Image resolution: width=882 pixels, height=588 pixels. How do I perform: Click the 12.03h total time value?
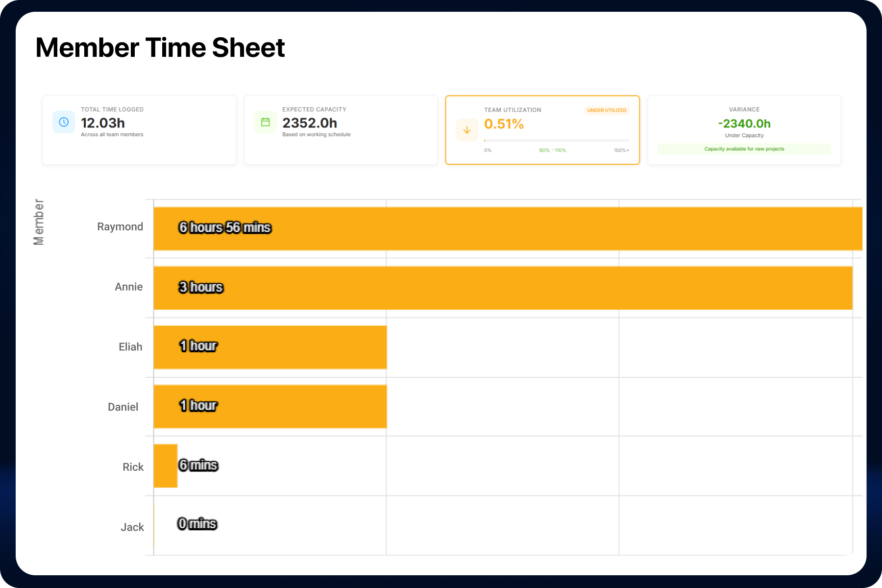pos(103,123)
